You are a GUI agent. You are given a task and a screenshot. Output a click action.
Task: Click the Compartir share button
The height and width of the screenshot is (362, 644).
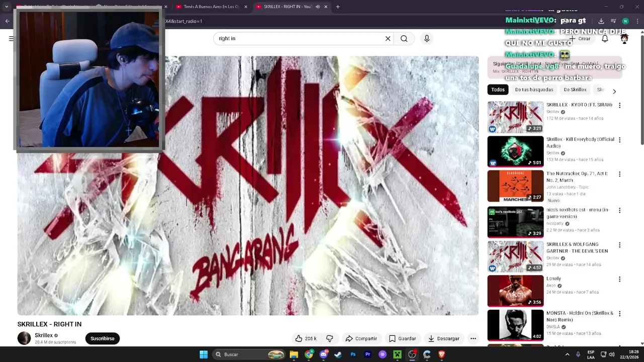tap(361, 339)
